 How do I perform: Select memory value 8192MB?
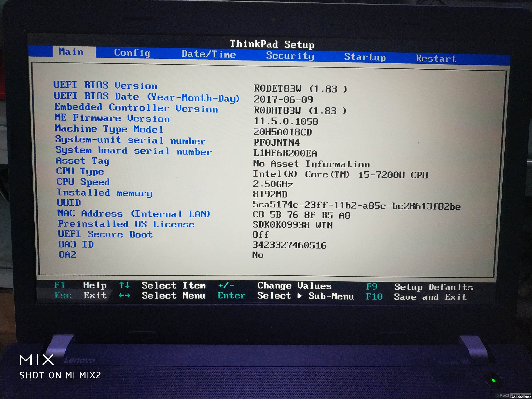point(270,194)
